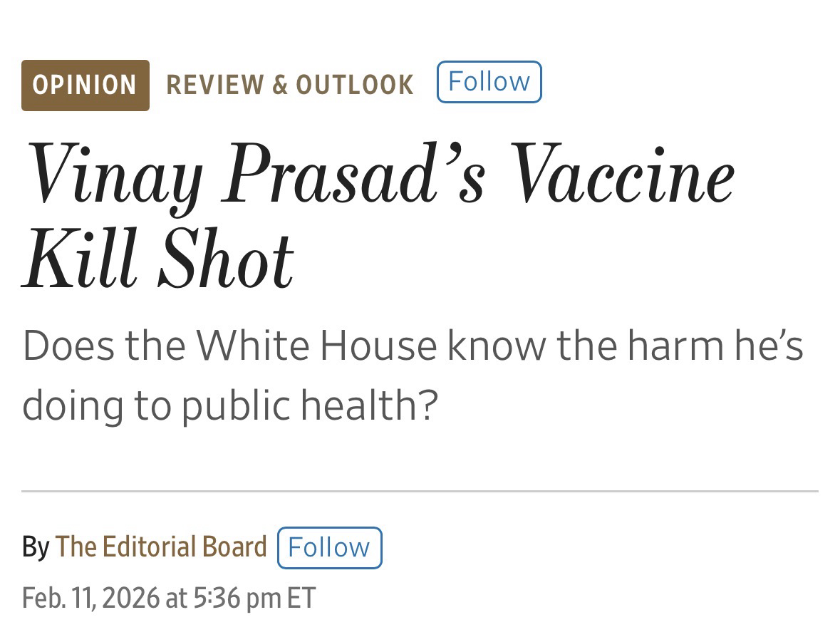The height and width of the screenshot is (642, 840).
Task: Click the word "Prasad's" in headline
Action: (x=353, y=175)
